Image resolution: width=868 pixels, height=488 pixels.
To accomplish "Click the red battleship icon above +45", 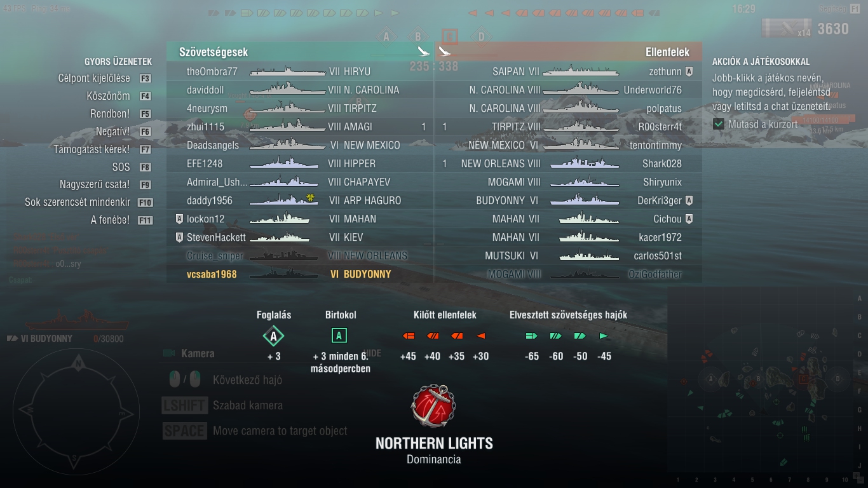I will tap(408, 335).
